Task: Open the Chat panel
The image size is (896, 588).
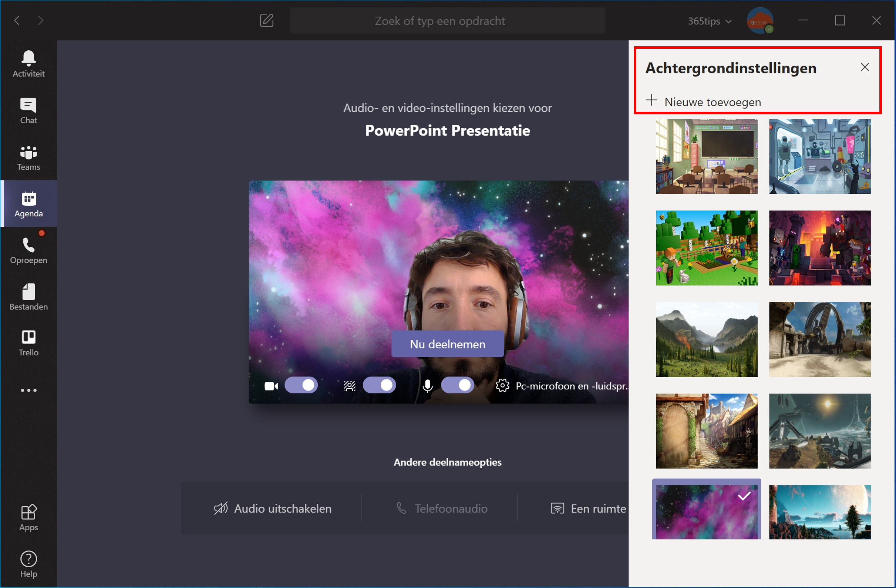Action: (x=28, y=110)
